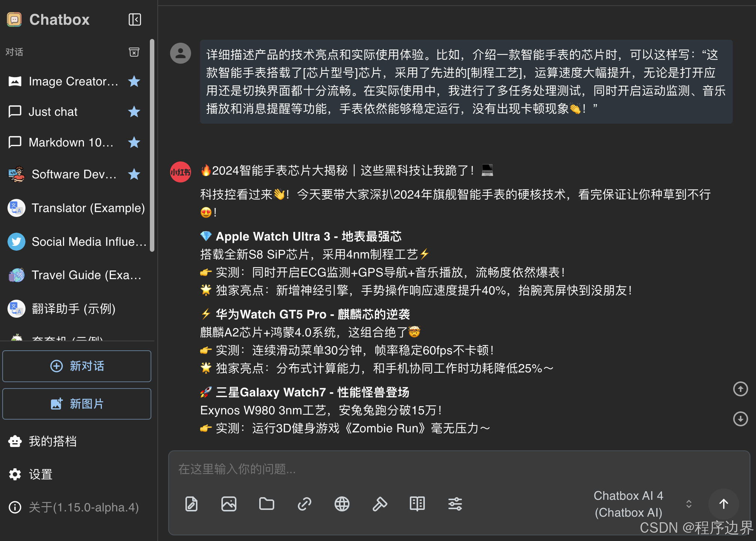756x541 pixels.
Task: Click the Software Developer avatar icon
Action: click(x=16, y=174)
